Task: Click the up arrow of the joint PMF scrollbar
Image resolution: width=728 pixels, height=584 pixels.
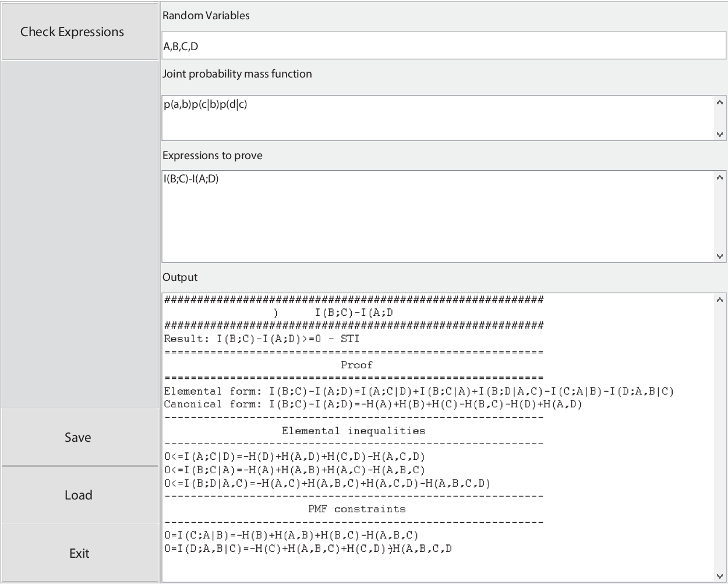Action: point(720,103)
